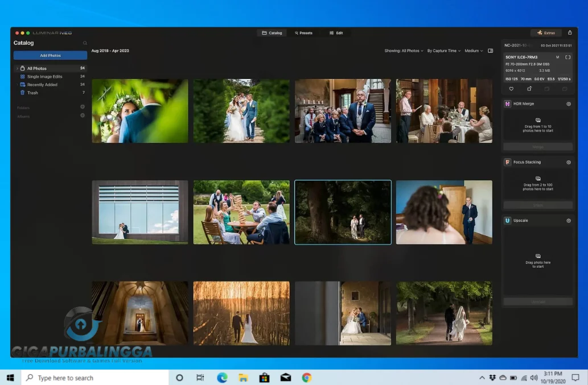The height and width of the screenshot is (385, 588).
Task: Open the Presets tab
Action: click(303, 32)
